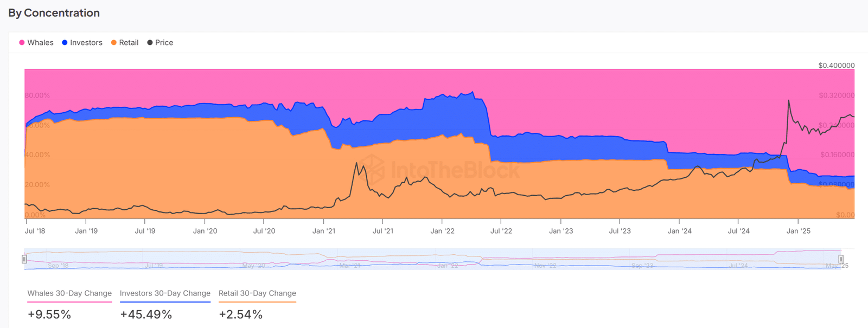Click the +45.49% investors change value
Viewport: 868px width, 328px height.
point(146,314)
